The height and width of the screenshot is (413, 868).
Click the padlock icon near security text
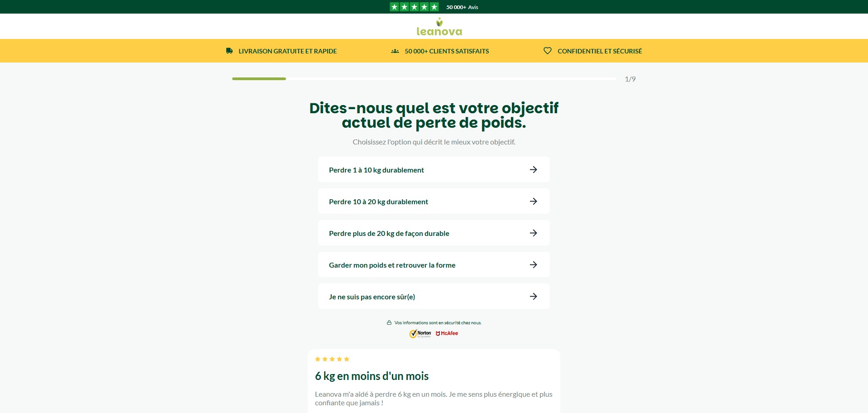[389, 323]
